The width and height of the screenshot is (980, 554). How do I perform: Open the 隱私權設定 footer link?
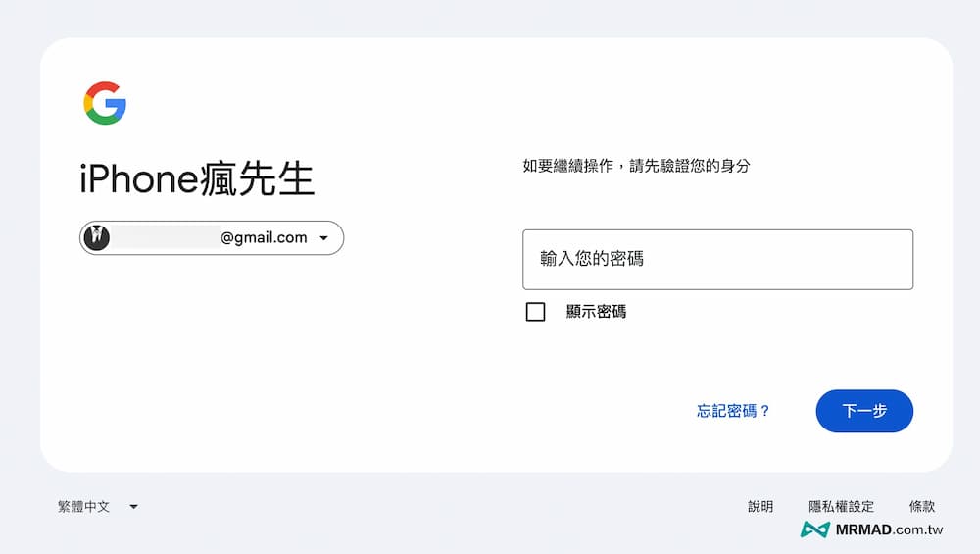pyautogui.click(x=841, y=507)
